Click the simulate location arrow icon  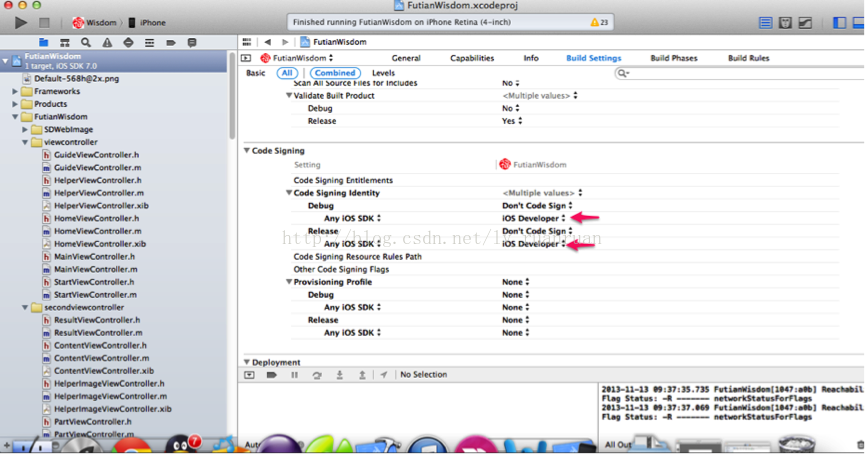383,375
